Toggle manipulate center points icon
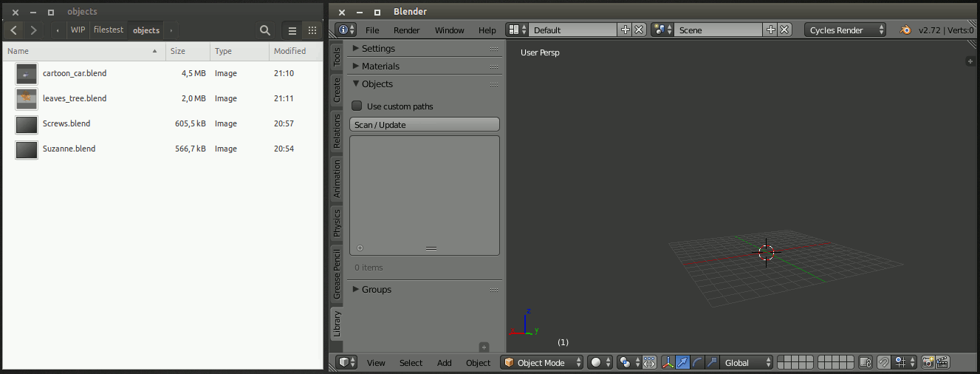The width and height of the screenshot is (980, 374). click(650, 362)
